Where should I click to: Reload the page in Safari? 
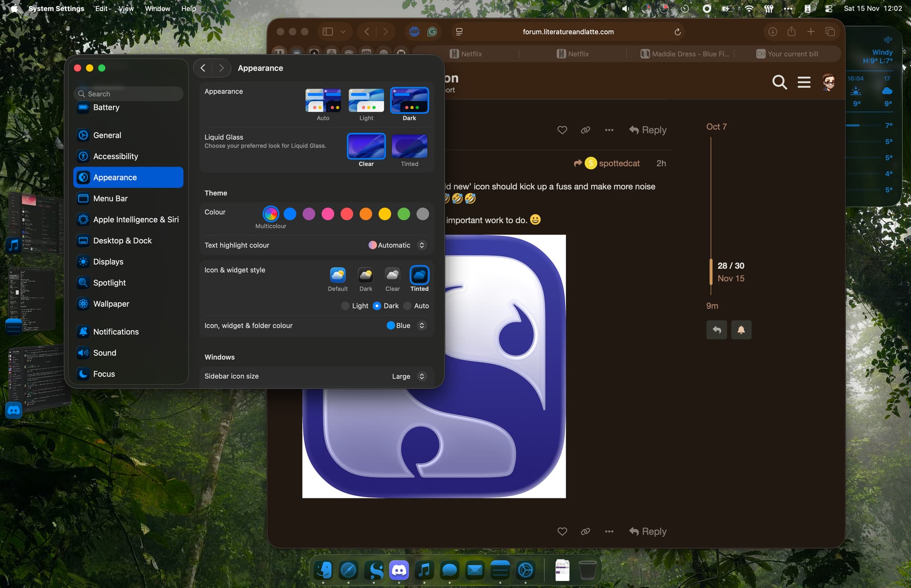tap(678, 32)
